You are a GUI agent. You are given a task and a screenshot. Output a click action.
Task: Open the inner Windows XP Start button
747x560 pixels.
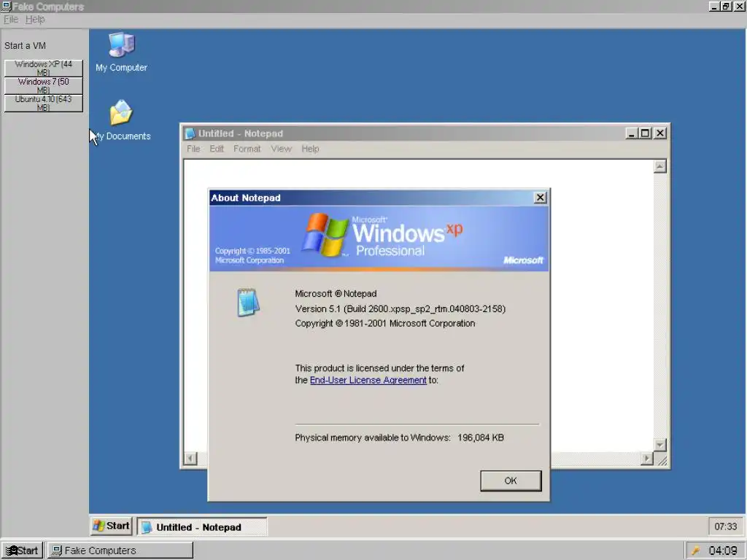(x=112, y=526)
